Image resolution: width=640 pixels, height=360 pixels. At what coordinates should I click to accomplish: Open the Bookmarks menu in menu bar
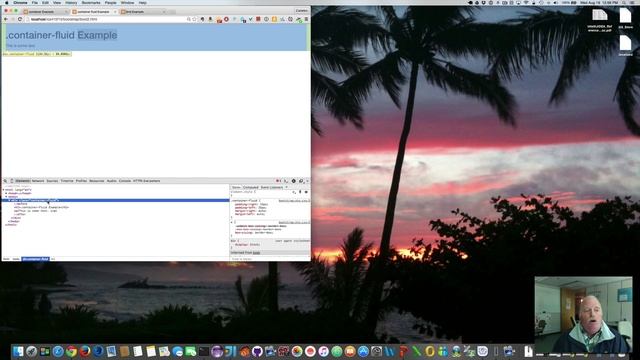point(91,2)
